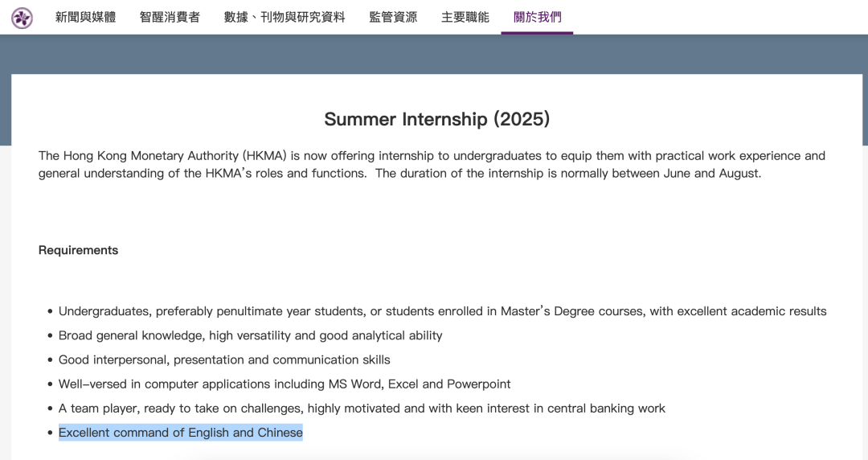Click the highlighted English and Chinese requirement

click(181, 433)
